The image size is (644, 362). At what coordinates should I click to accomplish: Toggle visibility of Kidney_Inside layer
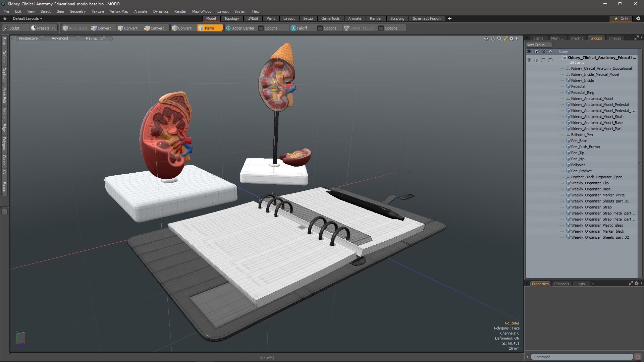pos(529,80)
